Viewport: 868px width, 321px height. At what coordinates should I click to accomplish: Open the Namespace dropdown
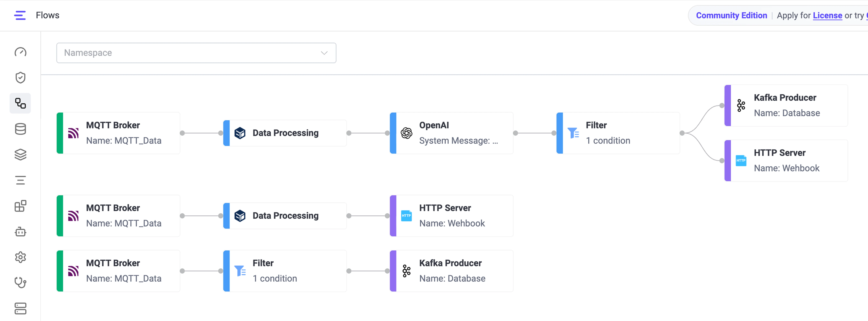[196, 53]
